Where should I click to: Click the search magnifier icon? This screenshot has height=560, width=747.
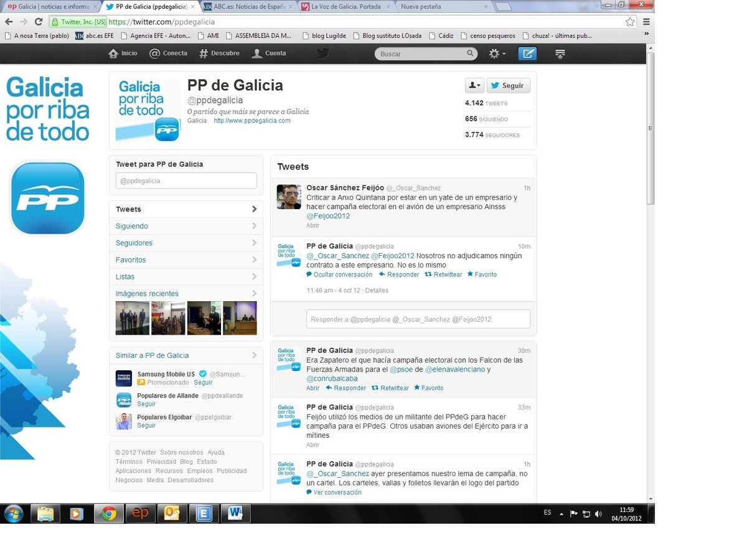point(471,54)
